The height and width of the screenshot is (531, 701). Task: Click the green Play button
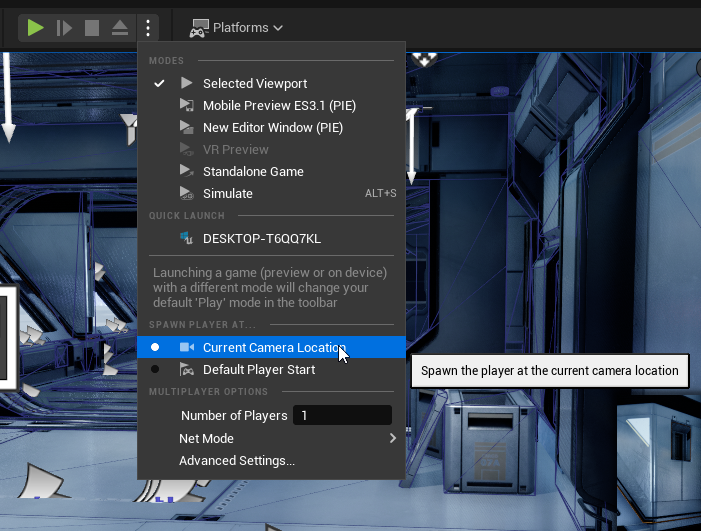(x=36, y=28)
